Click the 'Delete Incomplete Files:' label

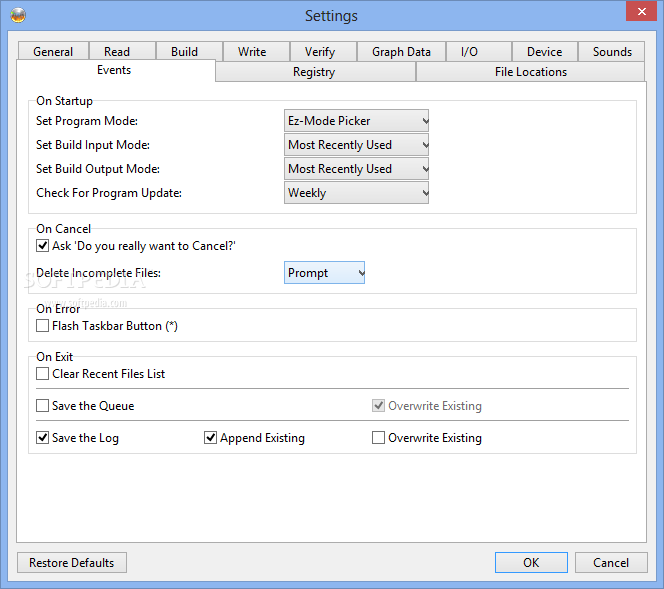tap(98, 273)
